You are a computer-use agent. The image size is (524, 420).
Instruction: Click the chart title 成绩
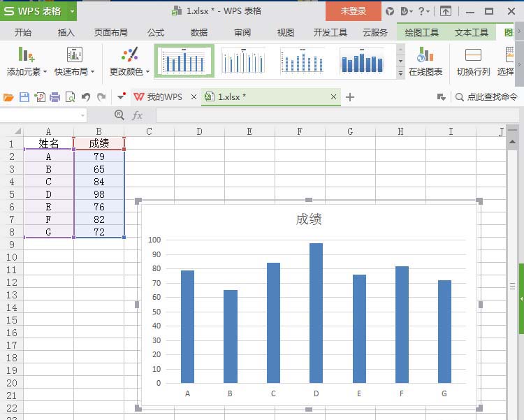point(309,219)
